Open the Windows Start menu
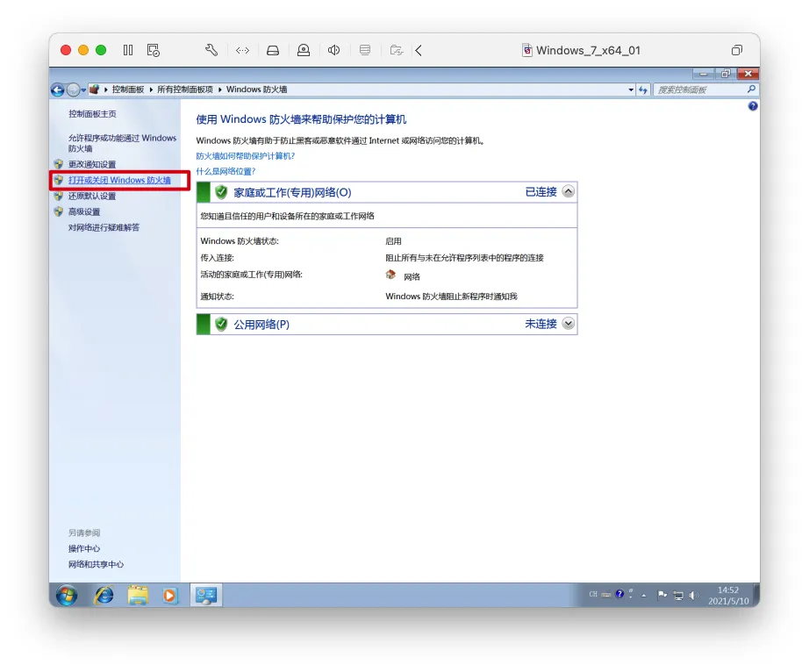 pyautogui.click(x=67, y=596)
